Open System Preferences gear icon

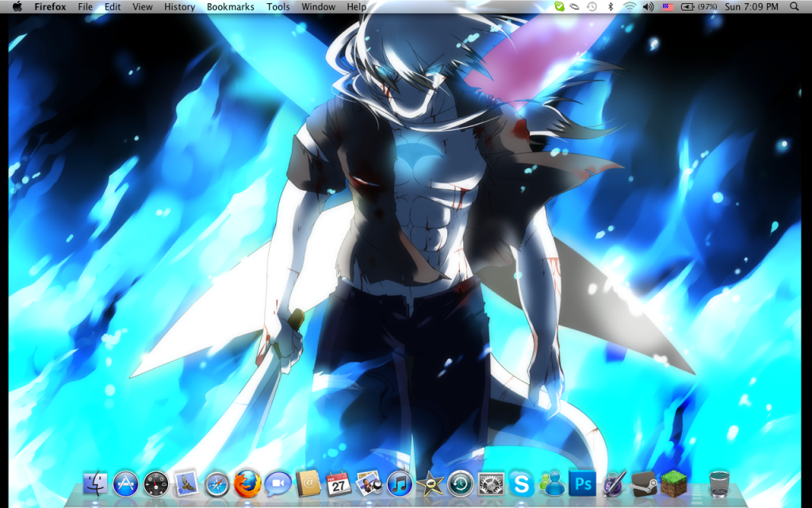pyautogui.click(x=491, y=485)
